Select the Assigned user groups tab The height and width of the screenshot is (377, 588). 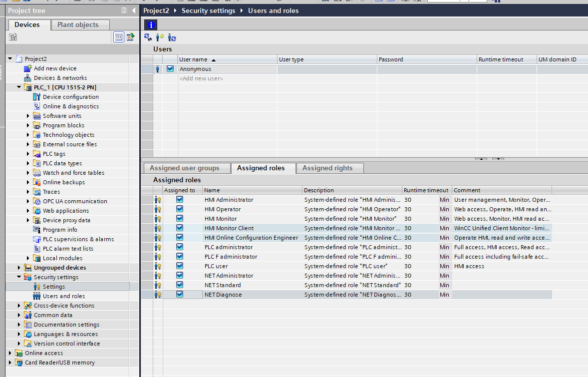tap(184, 168)
